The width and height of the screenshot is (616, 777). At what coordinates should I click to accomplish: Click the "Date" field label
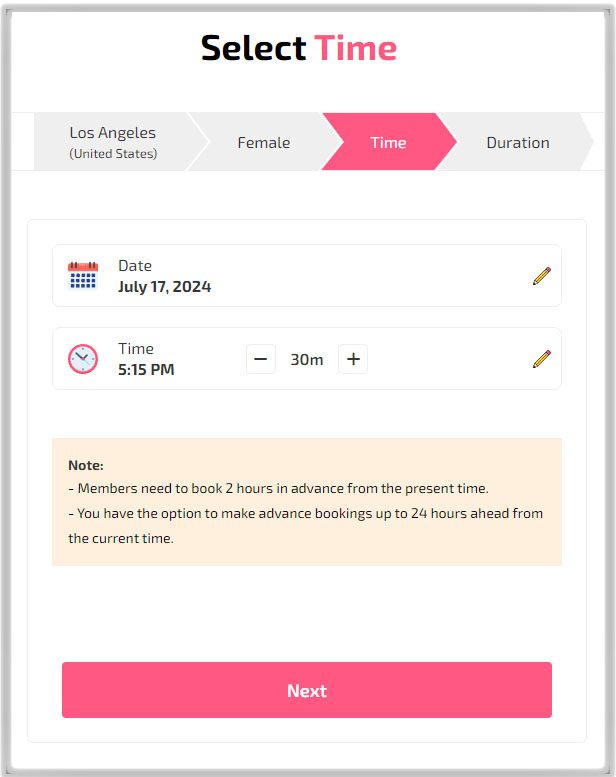coord(135,266)
